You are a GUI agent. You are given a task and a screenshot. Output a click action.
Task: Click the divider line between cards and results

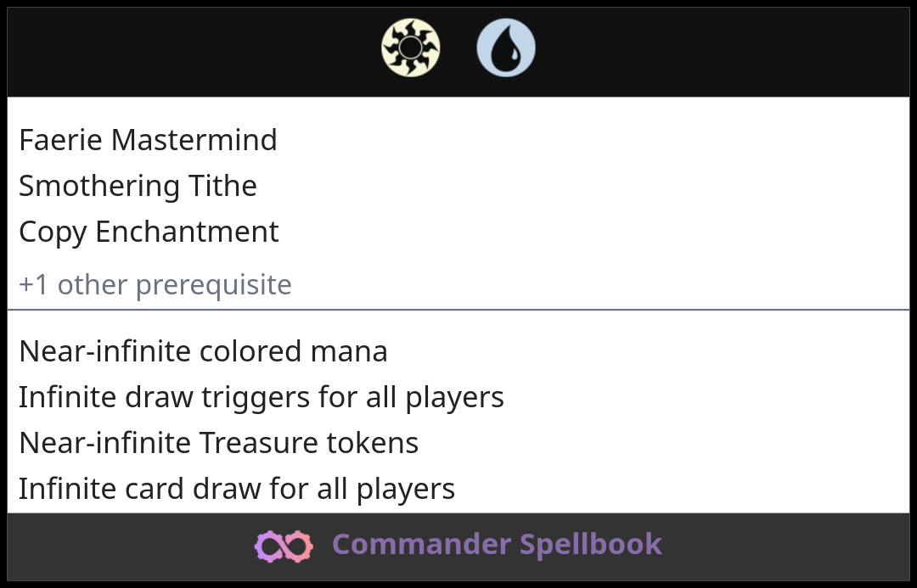pos(458,310)
